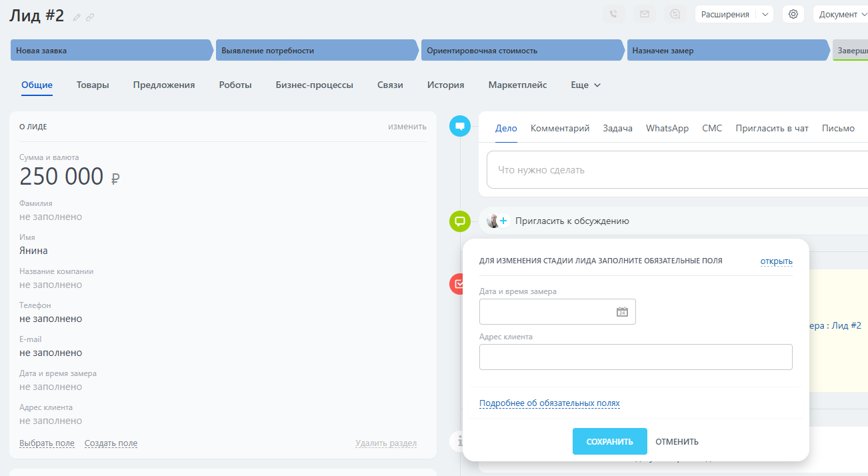This screenshot has width=868, height=476.
Task: Click открыть link in required fields popup
Action: pyautogui.click(x=777, y=261)
